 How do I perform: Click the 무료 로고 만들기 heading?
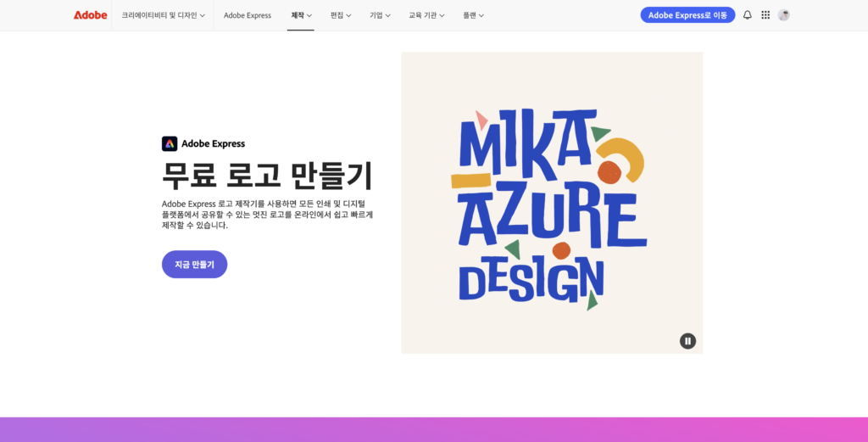(x=267, y=175)
